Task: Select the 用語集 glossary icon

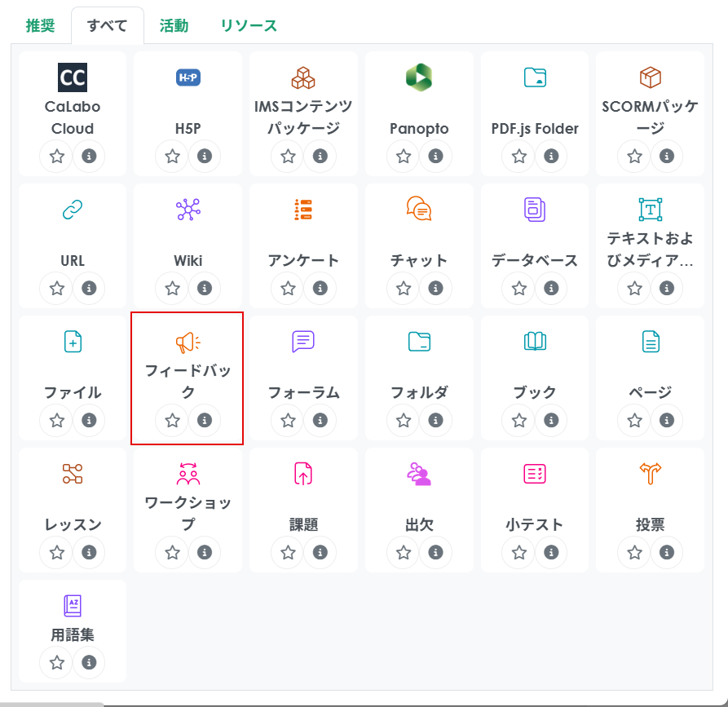Action: (73, 606)
